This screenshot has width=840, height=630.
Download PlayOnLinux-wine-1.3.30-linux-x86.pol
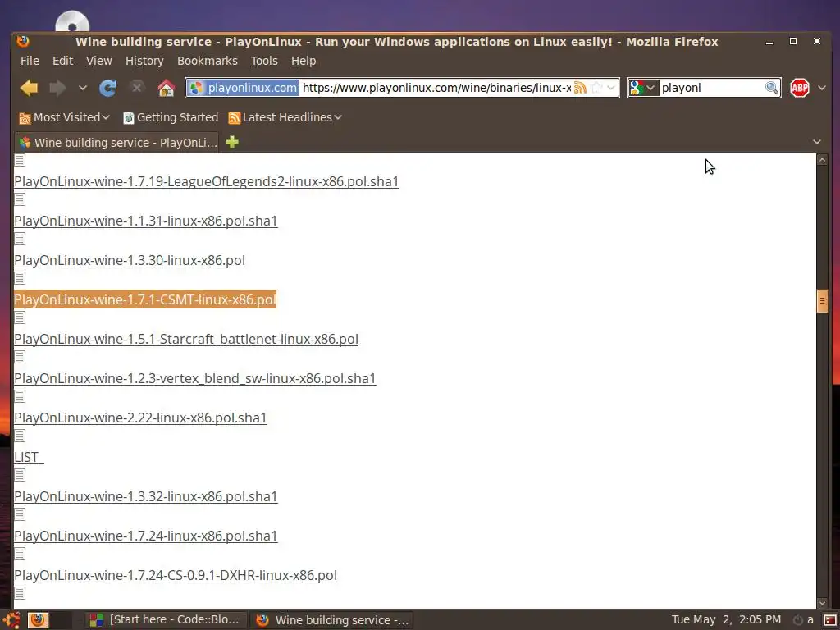coord(130,260)
